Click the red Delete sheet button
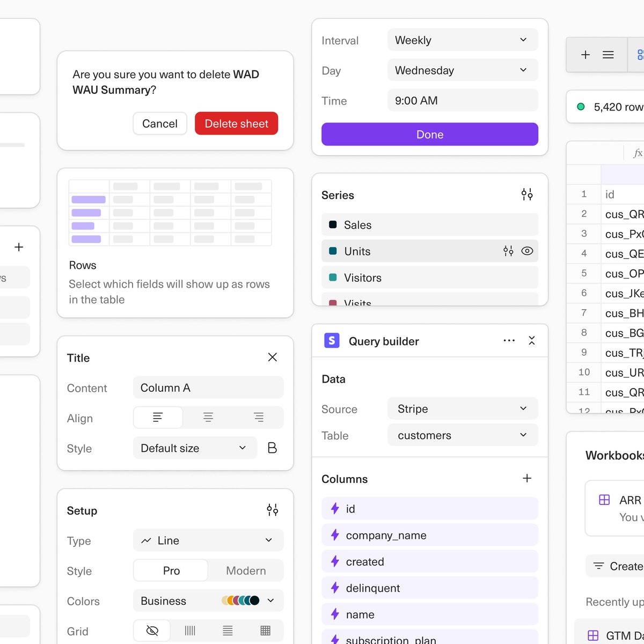This screenshot has height=644, width=644. [x=236, y=123]
